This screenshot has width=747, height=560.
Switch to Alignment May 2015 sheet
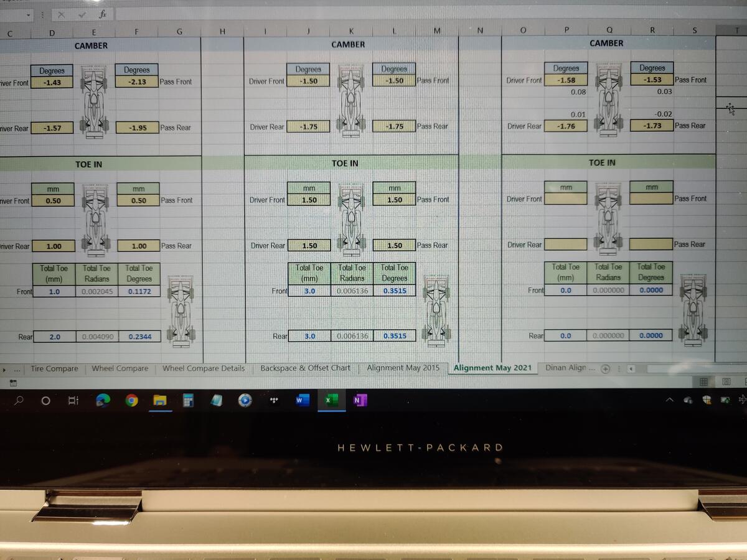coord(403,368)
